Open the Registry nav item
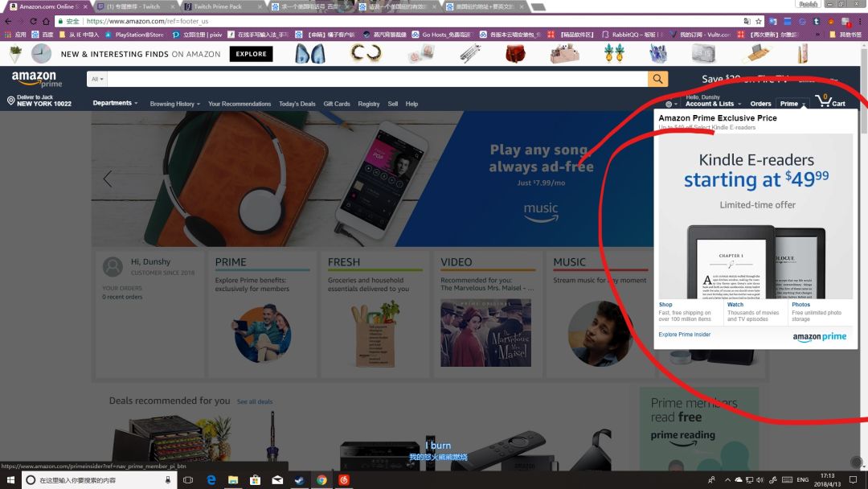 (369, 104)
